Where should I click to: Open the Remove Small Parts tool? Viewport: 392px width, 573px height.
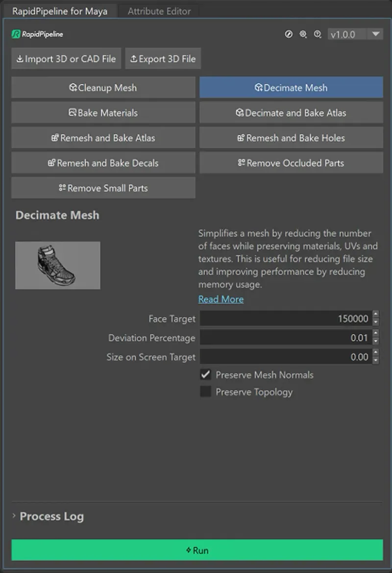[x=103, y=188]
